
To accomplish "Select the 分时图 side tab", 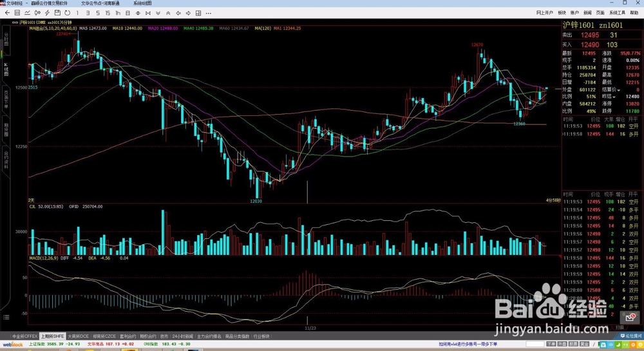I will pyautogui.click(x=6, y=39).
